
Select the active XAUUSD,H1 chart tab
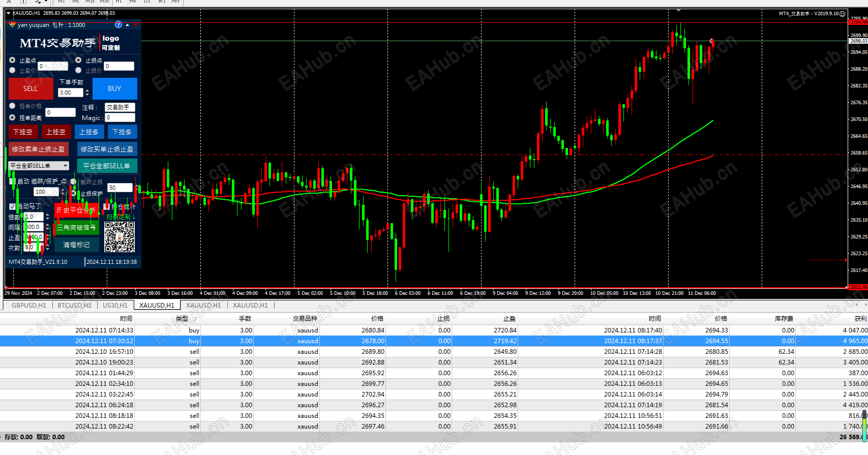coord(157,305)
